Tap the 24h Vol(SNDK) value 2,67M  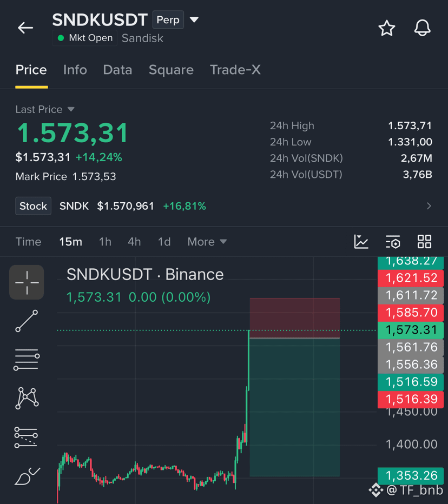click(x=416, y=158)
